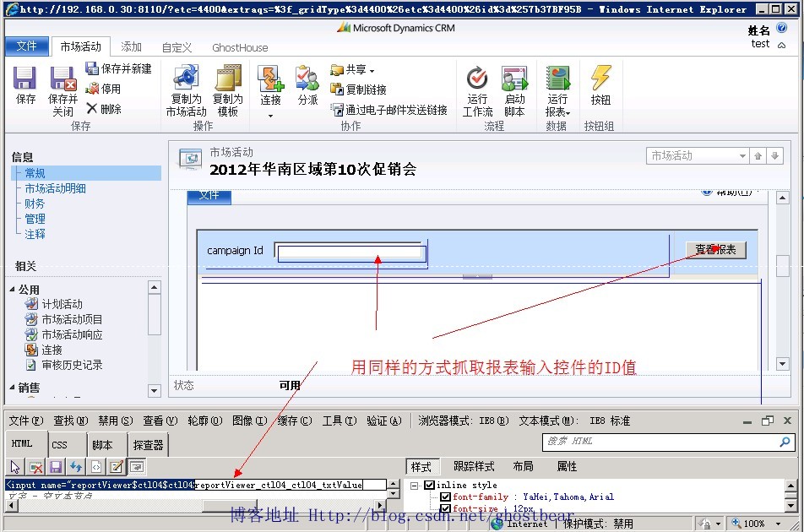This screenshot has width=804, height=532.
Task: Switch to the 探查器 dev tools tab
Action: pyautogui.click(x=148, y=445)
